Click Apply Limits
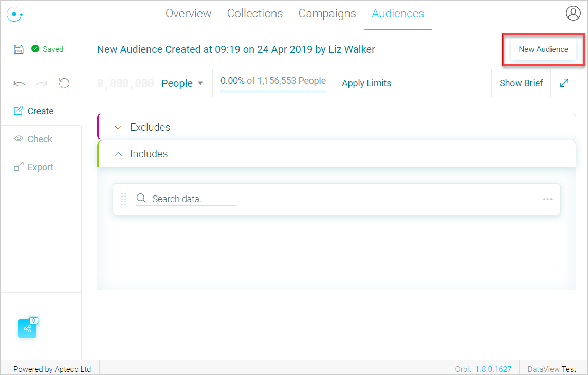Screen dimensions: 588x375 click(x=366, y=83)
